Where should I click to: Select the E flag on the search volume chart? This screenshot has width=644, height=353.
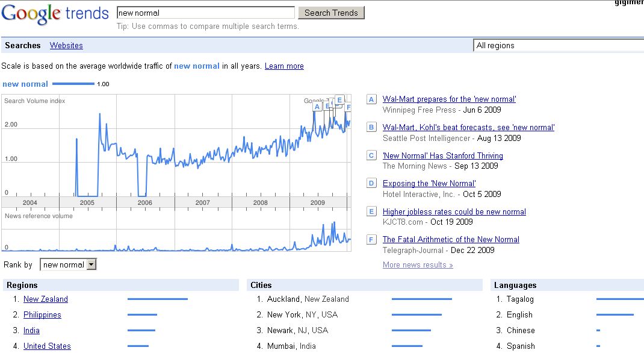(x=339, y=100)
